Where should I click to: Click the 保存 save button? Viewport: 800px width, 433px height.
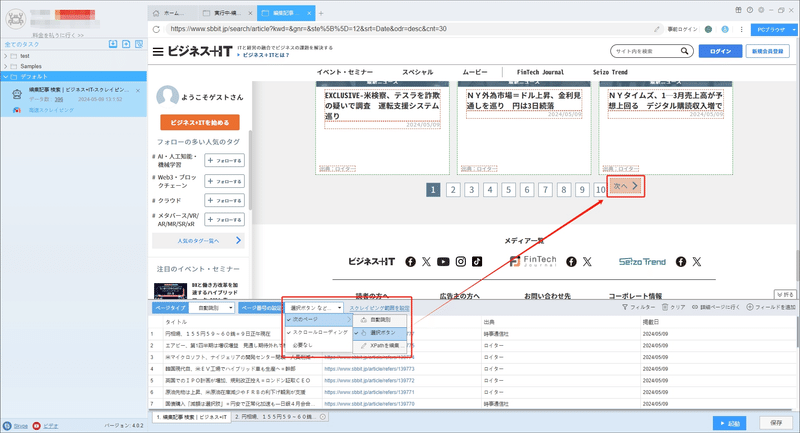click(776, 423)
